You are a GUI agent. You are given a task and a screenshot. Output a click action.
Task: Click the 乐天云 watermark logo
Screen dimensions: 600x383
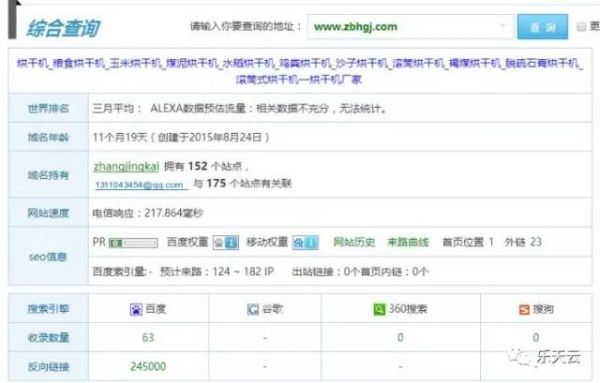545,357
